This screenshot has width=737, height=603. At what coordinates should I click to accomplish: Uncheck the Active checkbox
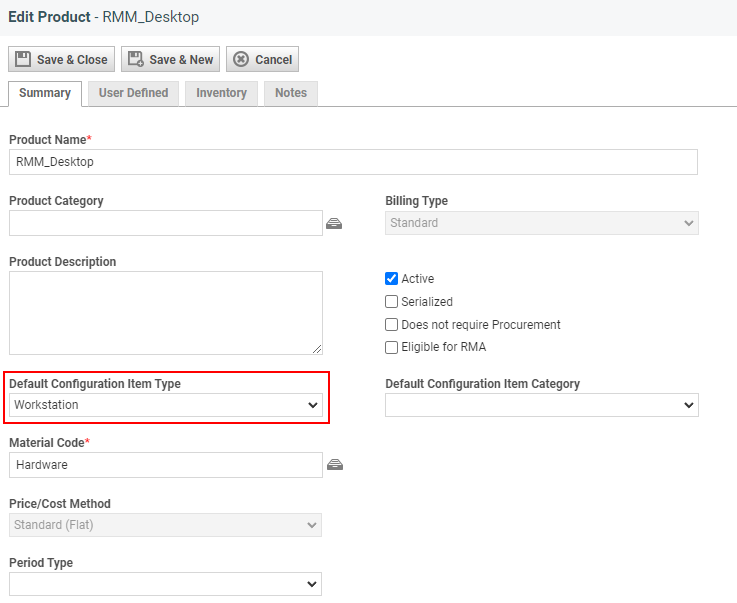[x=392, y=279]
